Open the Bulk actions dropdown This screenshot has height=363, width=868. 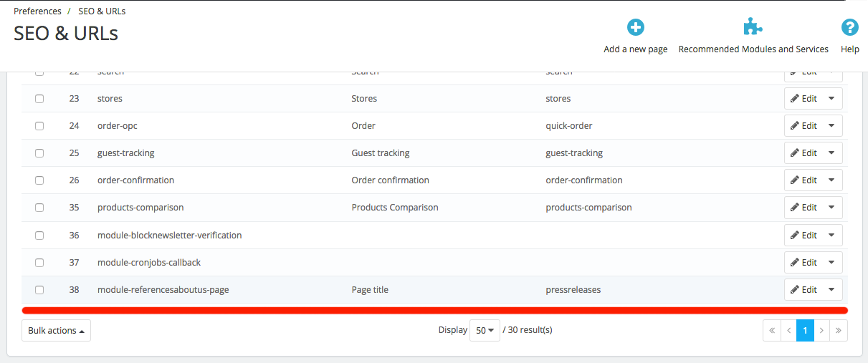pyautogui.click(x=56, y=331)
